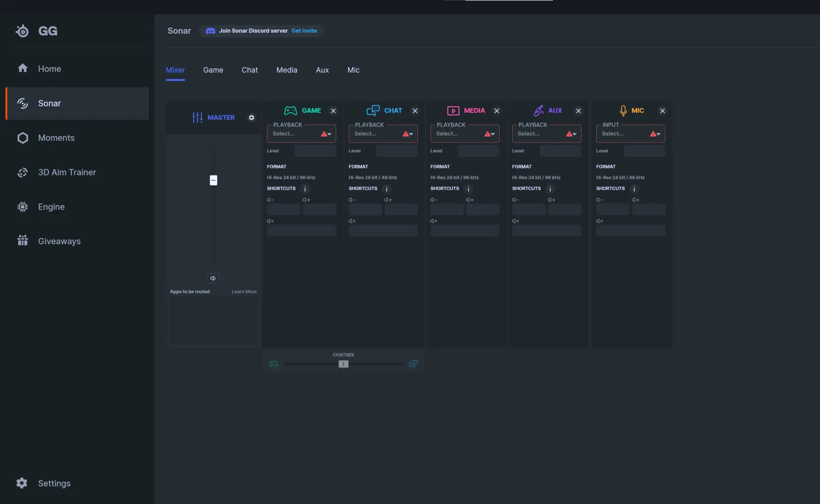Click ChatMix chat bubbles icon
The height and width of the screenshot is (504, 820).
pyautogui.click(x=413, y=364)
